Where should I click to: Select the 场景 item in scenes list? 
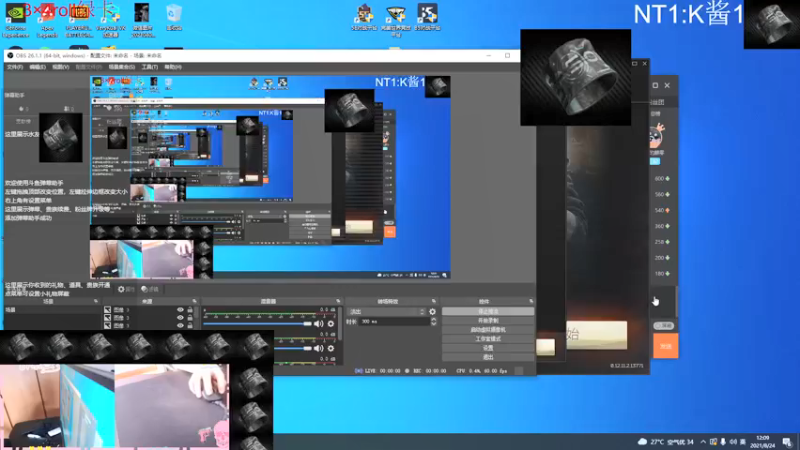(x=51, y=310)
